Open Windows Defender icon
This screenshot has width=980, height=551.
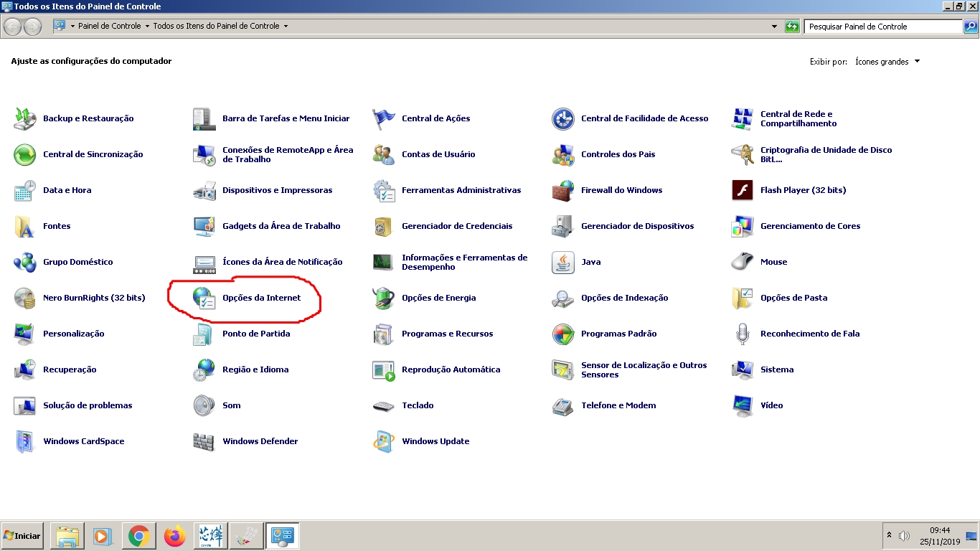[204, 441]
